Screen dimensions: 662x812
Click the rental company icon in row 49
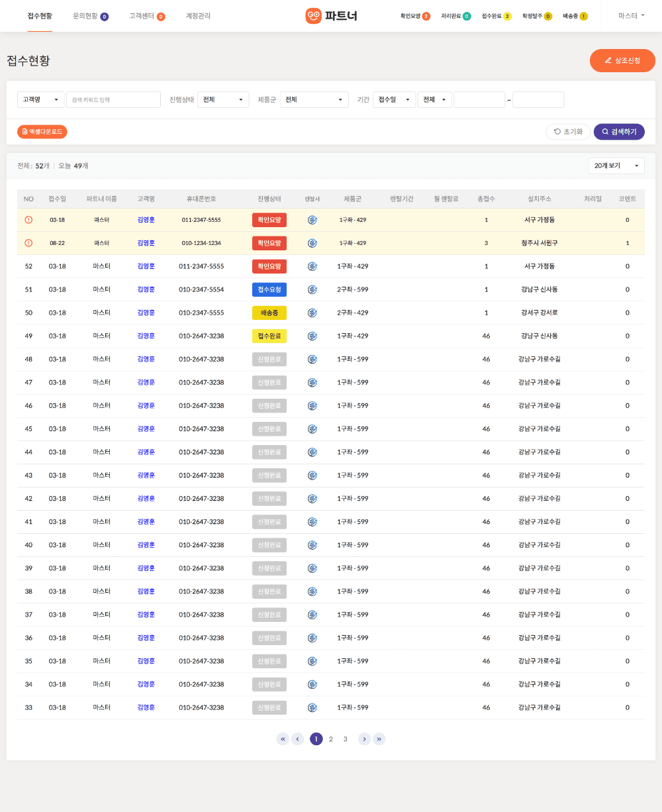(x=312, y=336)
